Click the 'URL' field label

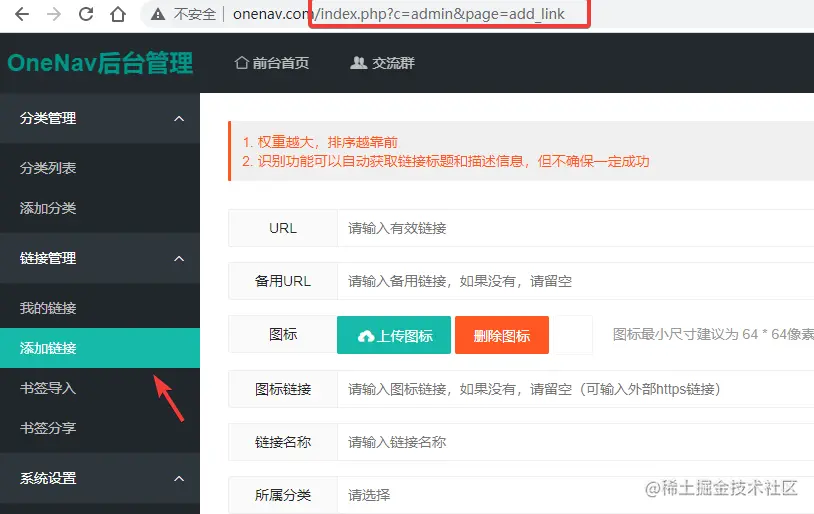coord(283,228)
